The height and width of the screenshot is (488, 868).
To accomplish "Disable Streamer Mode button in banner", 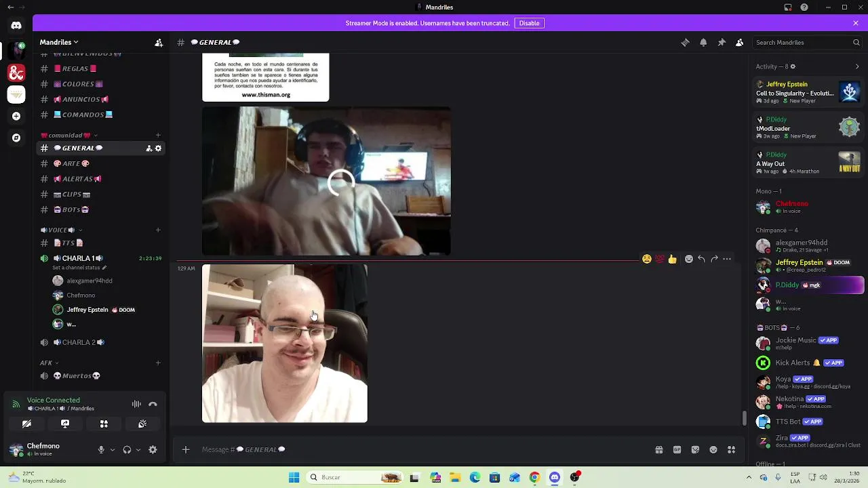I will coord(529,23).
